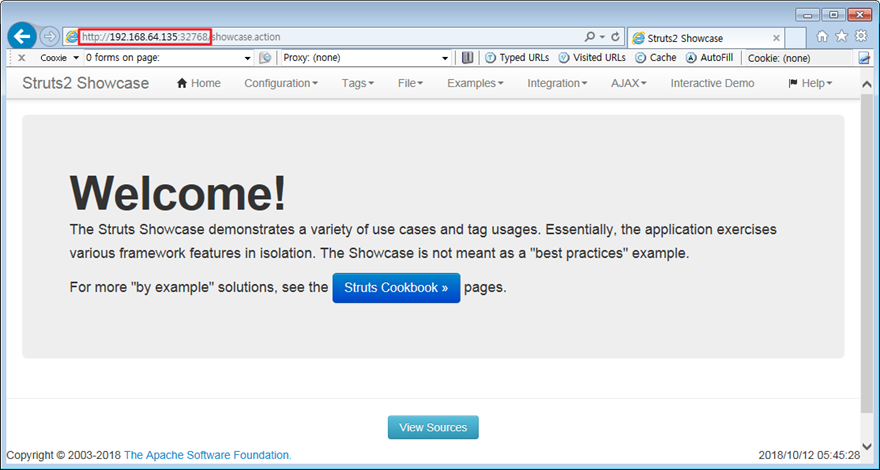The image size is (880, 470).
Task: Open the Help navbar dropdown
Action: click(x=810, y=83)
